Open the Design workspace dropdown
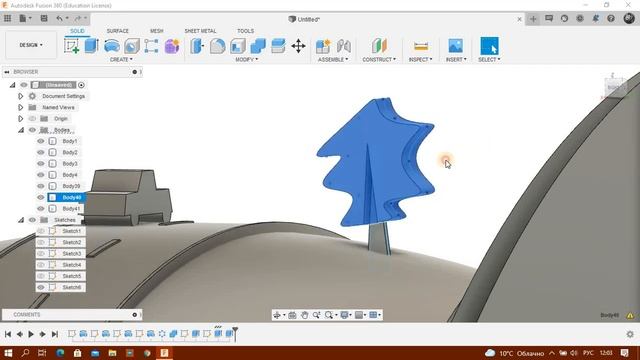The width and height of the screenshot is (640, 360). (x=31, y=45)
